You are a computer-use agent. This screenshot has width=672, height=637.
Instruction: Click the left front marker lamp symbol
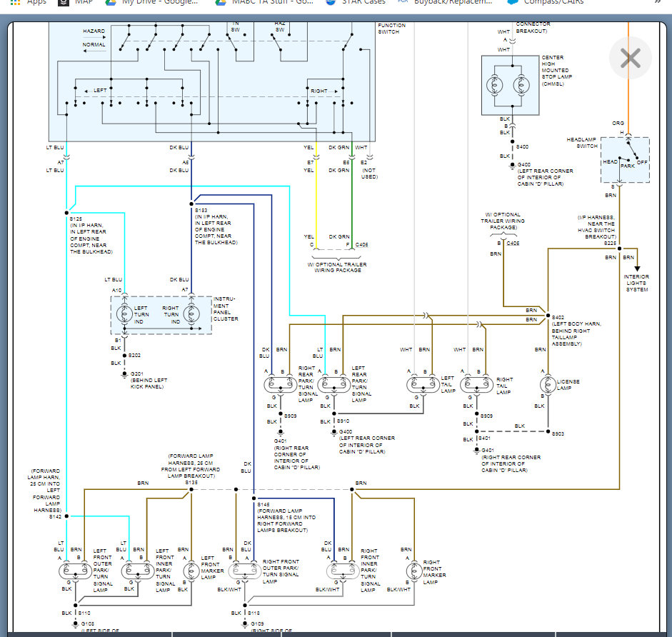click(x=191, y=571)
